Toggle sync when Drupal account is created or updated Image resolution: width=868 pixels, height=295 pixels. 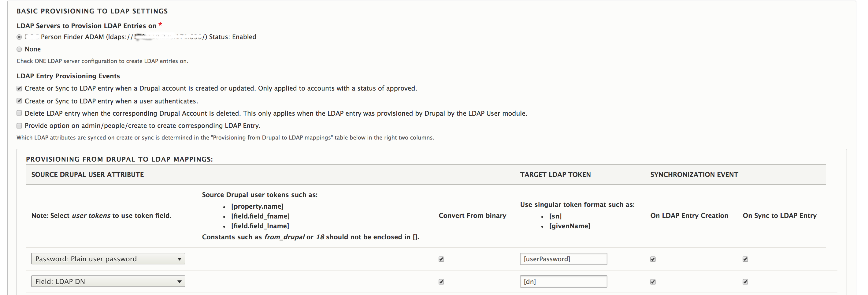pyautogui.click(x=19, y=88)
